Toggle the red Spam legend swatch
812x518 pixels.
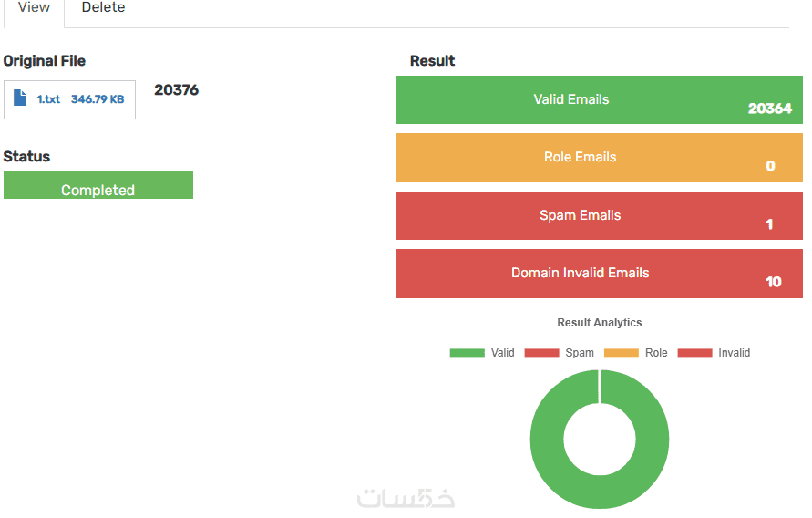pyautogui.click(x=541, y=353)
